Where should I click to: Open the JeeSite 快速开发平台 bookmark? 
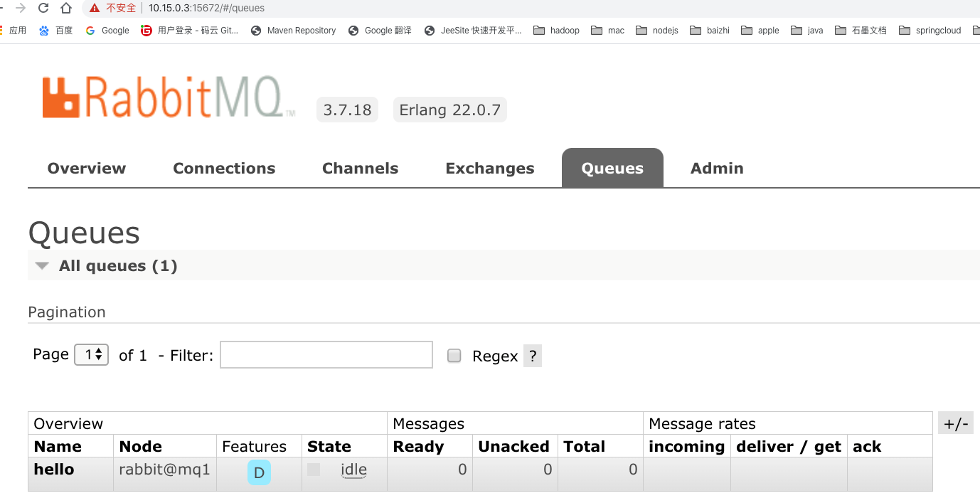click(x=473, y=31)
